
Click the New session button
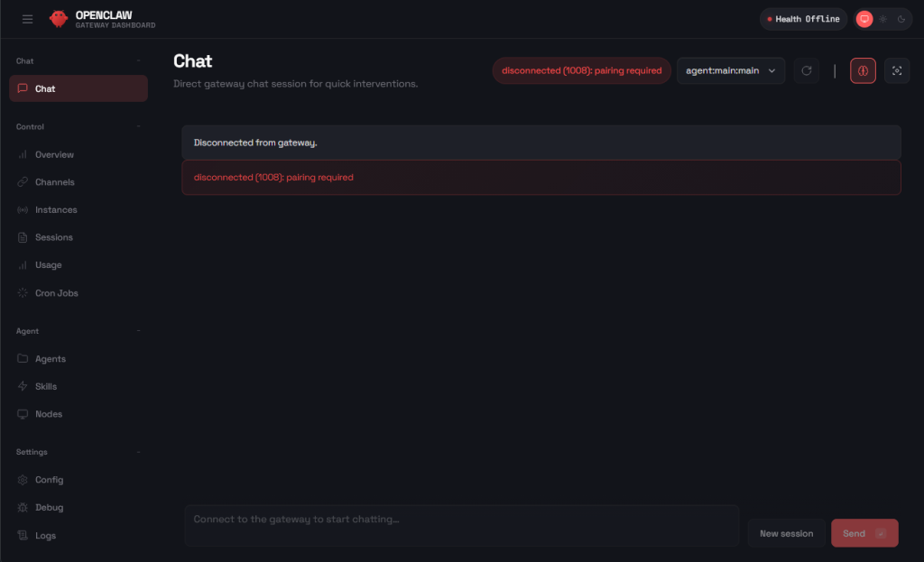pos(786,533)
